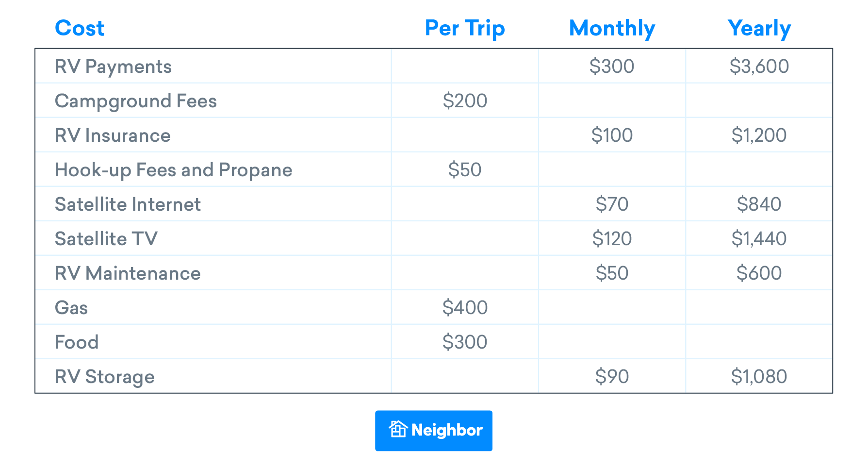Select the RV Maintenance row label
The width and height of the screenshot is (868, 469).
(128, 273)
